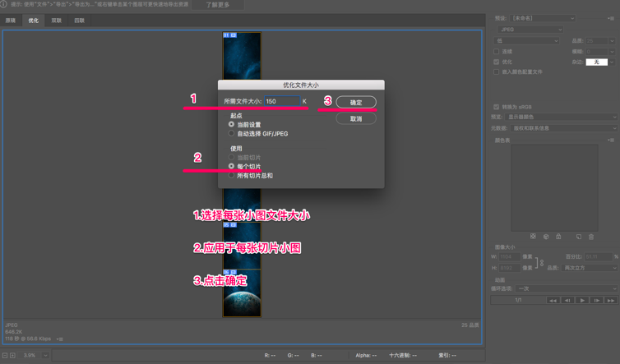This screenshot has width=620, height=364.
Task: Jump to the last animation frame
Action: coord(610,300)
